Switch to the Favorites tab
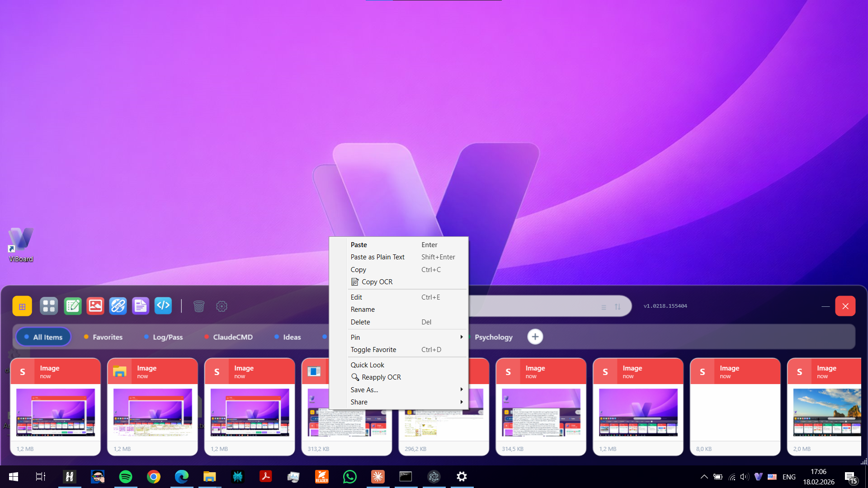The width and height of the screenshot is (868, 488). click(107, 337)
